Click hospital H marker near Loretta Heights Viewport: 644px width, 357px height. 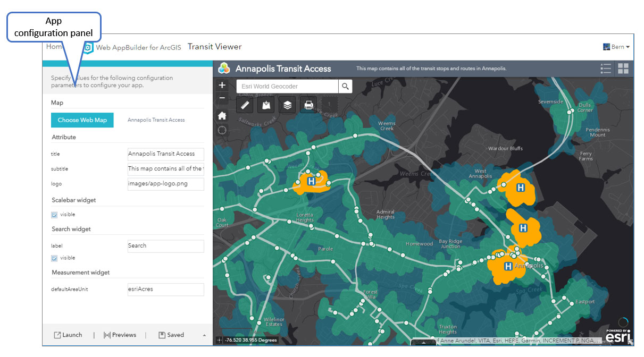coord(311,182)
